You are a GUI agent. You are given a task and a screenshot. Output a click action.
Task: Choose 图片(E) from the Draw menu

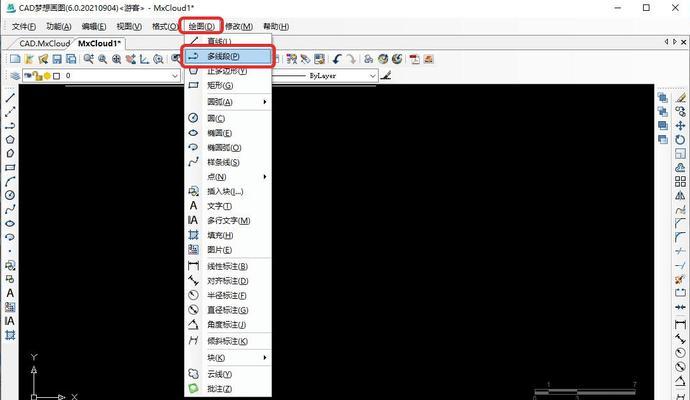tap(228, 250)
